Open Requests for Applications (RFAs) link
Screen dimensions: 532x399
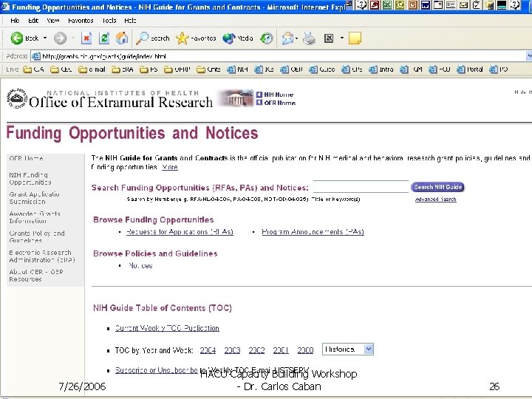pos(180,232)
